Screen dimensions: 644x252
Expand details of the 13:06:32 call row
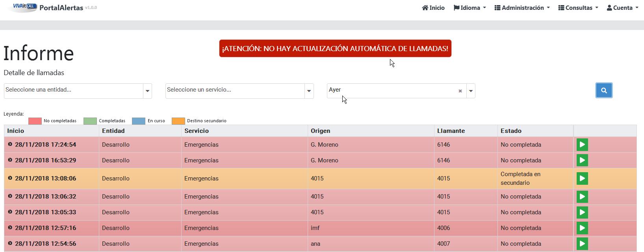pos(10,196)
